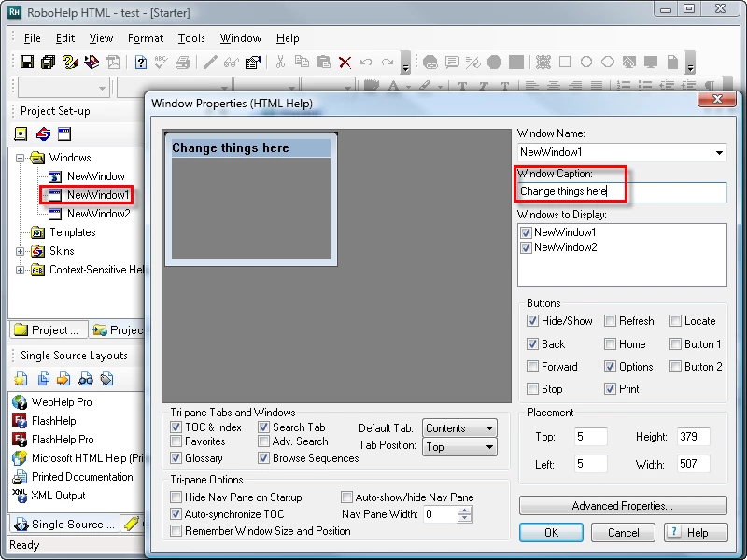Viewport: 747px width, 560px height.
Task: Click the OK button
Action: (551, 532)
